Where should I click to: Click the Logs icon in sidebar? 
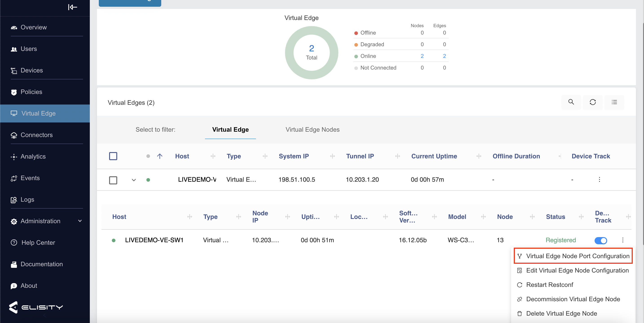tap(14, 200)
